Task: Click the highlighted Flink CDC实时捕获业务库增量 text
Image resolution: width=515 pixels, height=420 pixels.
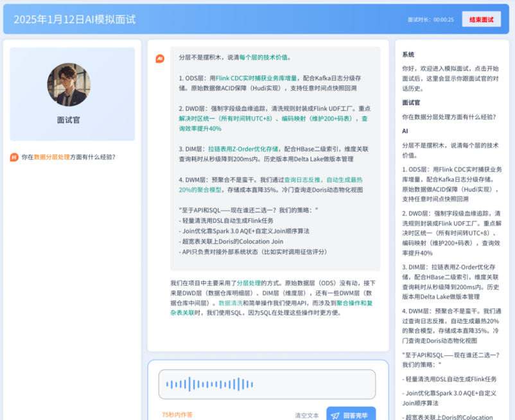Action: pos(256,78)
